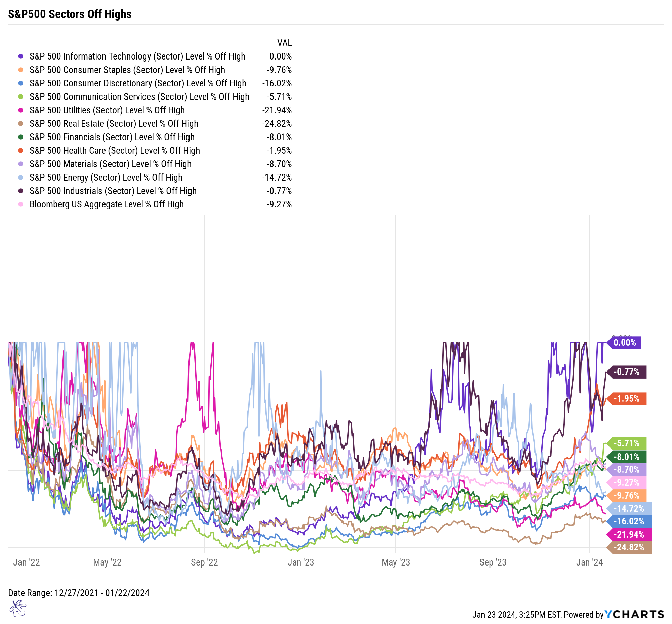Select the Real Estate legend label
This screenshot has height=624, width=672.
pos(114,124)
